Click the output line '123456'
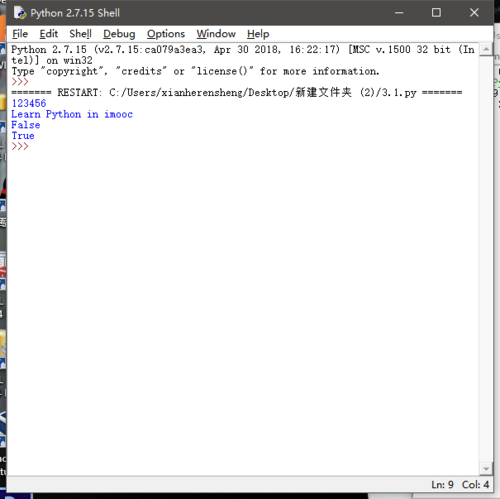 29,103
